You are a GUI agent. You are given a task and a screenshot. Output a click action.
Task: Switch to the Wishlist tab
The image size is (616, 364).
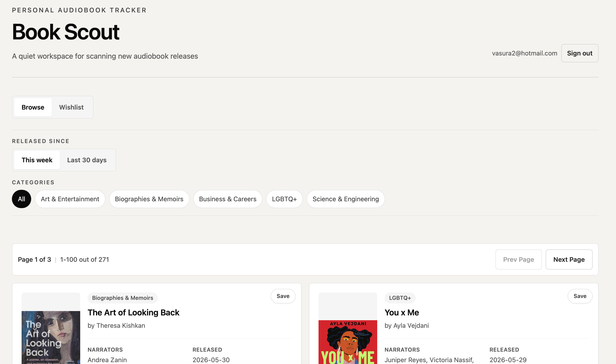click(x=71, y=107)
